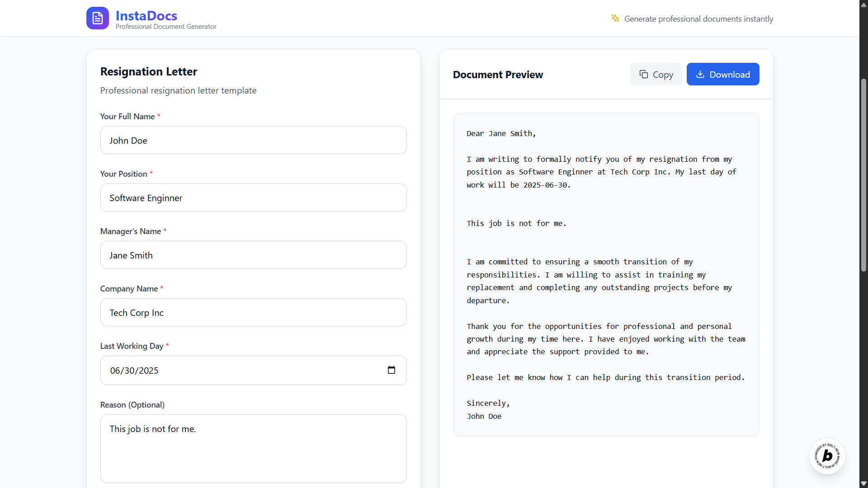The width and height of the screenshot is (868, 488).
Task: Click the Your Position input field
Action: click(x=253, y=198)
